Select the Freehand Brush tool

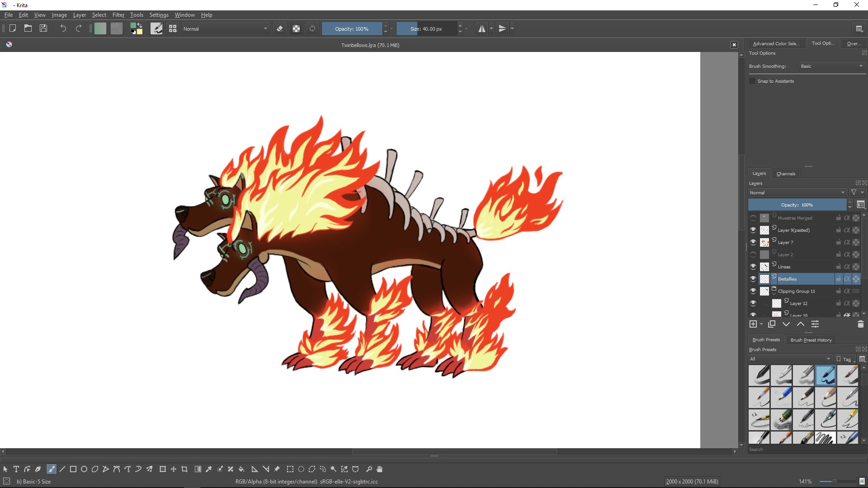coord(51,469)
